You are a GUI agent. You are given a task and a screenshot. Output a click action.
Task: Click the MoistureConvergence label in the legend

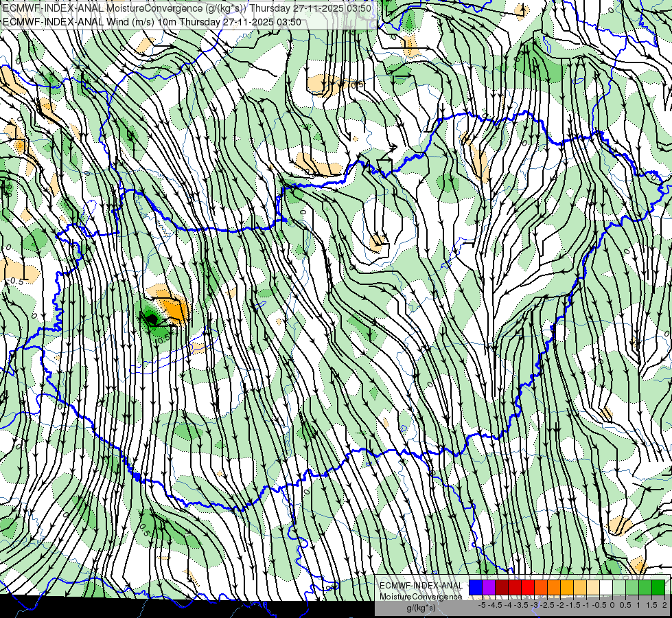[421, 597]
